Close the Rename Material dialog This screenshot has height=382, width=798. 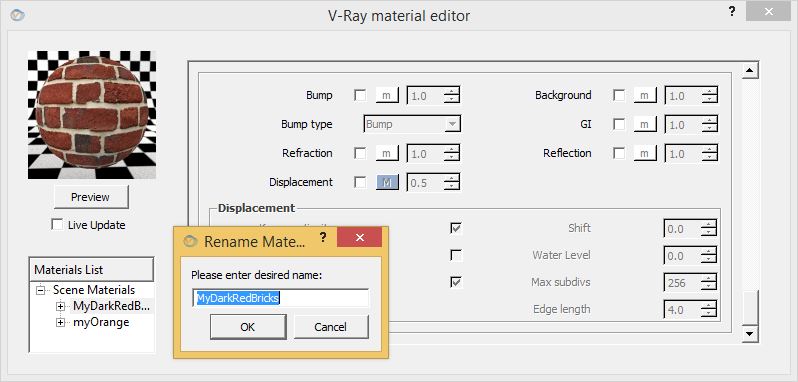tap(359, 238)
